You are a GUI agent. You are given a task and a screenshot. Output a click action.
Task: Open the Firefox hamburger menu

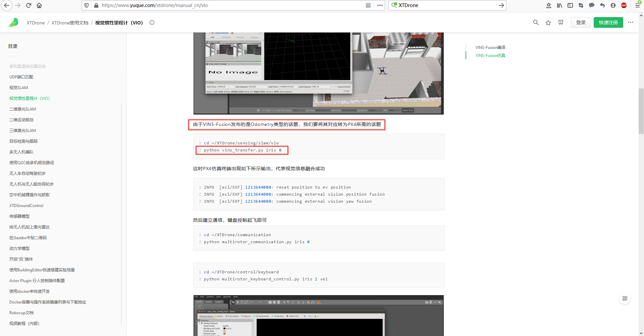(638, 5)
